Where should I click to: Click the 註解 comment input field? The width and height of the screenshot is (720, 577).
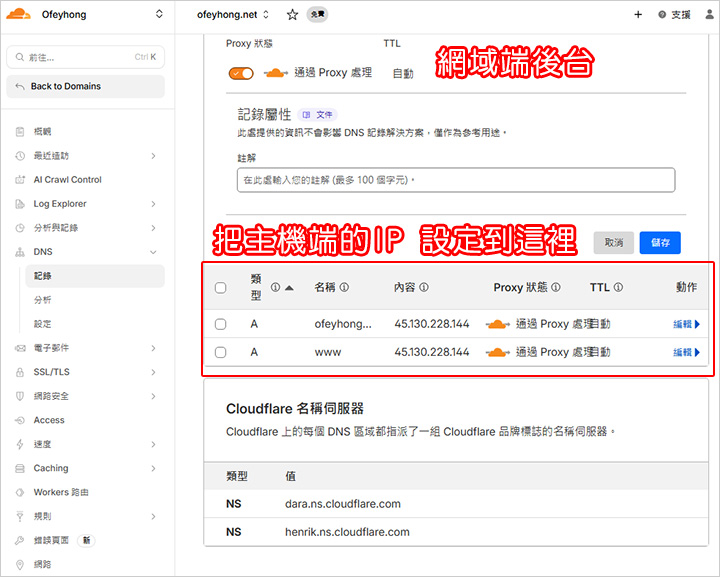coord(456,180)
